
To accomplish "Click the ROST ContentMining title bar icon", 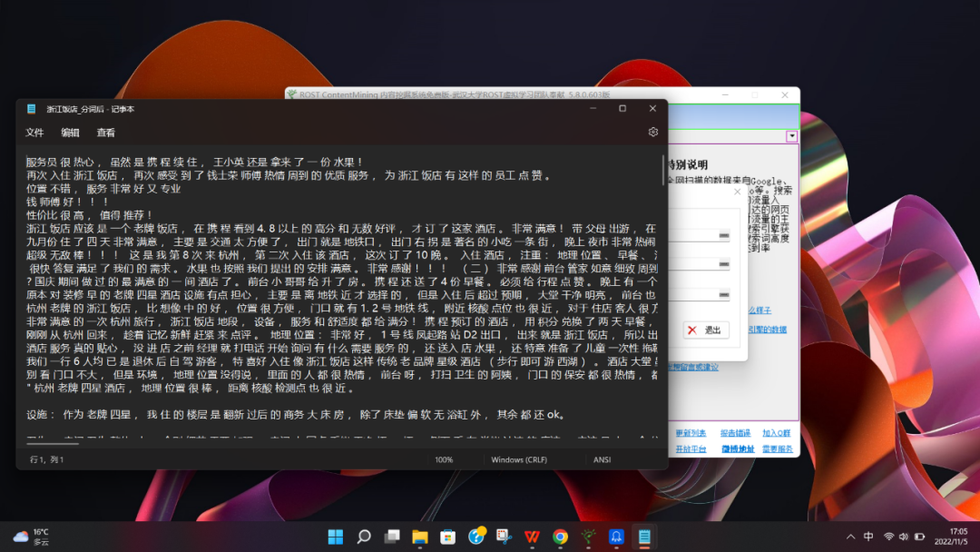I will (x=291, y=94).
